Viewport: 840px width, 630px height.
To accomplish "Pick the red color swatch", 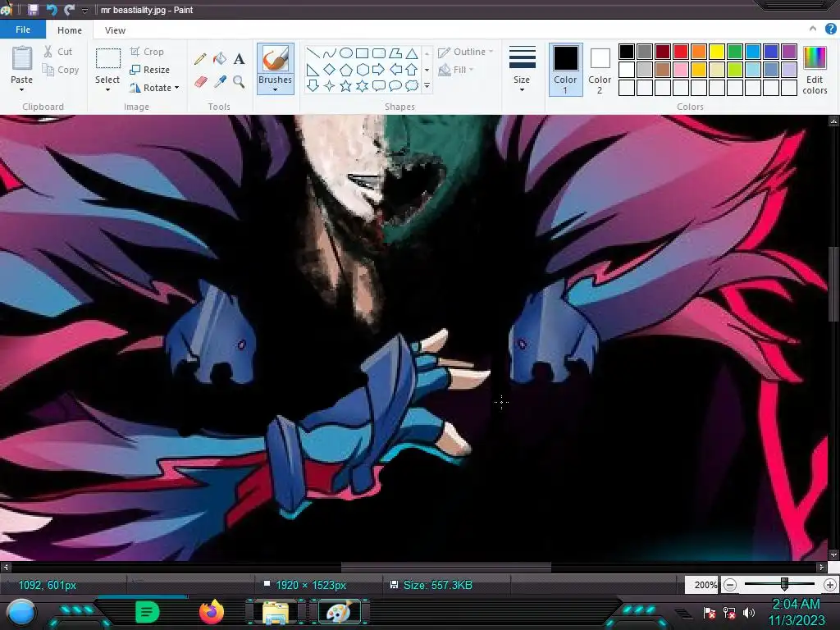I will [x=681, y=52].
